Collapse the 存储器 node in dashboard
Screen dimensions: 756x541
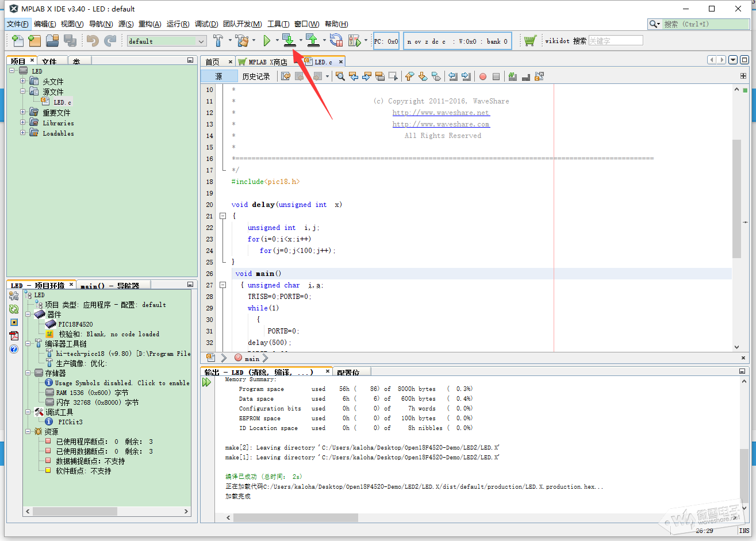coord(28,373)
